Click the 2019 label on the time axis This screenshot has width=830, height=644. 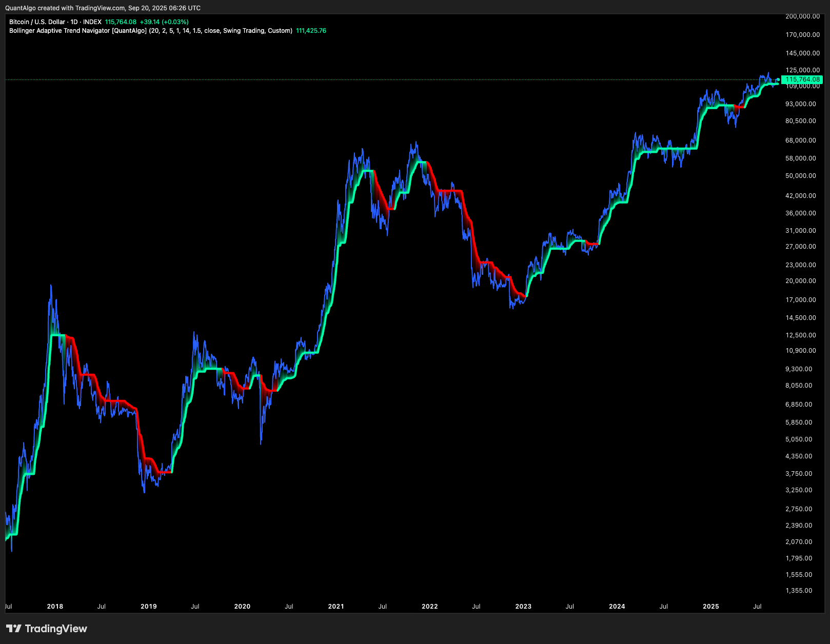[x=149, y=607]
